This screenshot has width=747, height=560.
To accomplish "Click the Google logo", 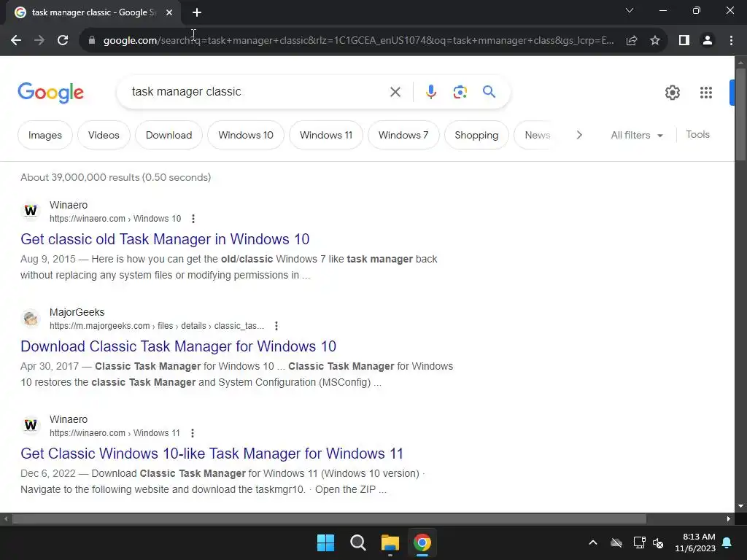I will point(50,93).
